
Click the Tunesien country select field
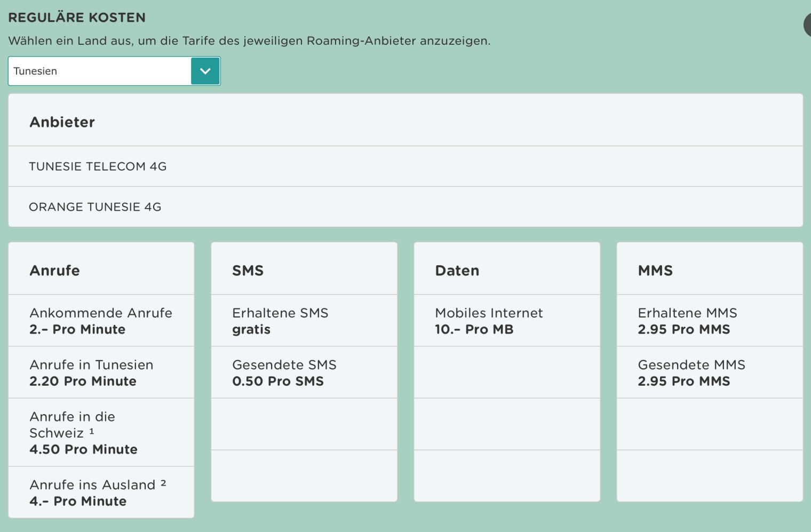pyautogui.click(x=100, y=71)
